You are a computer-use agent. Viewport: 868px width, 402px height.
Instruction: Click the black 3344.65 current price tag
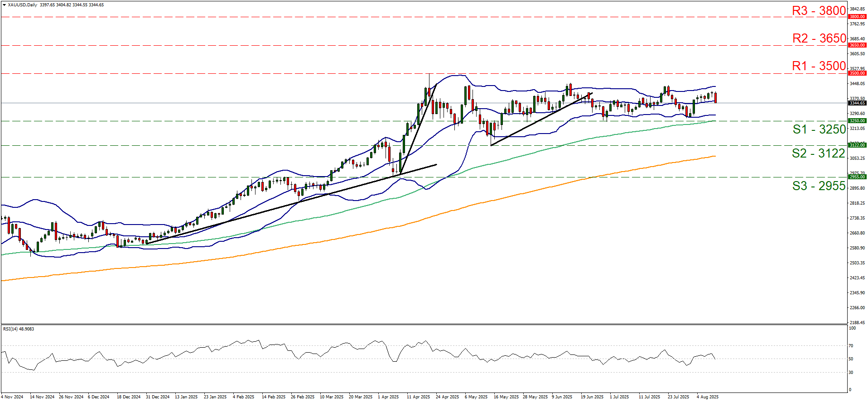(x=857, y=103)
